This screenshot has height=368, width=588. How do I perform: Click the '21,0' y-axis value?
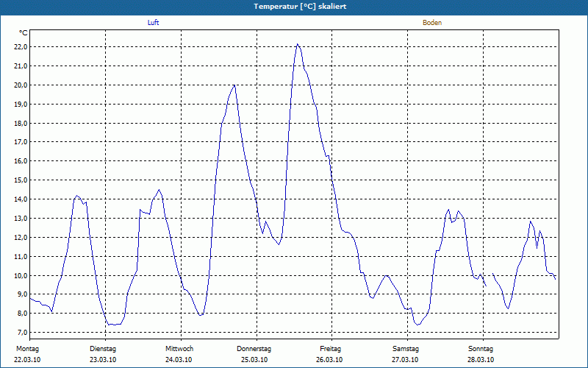[21, 66]
